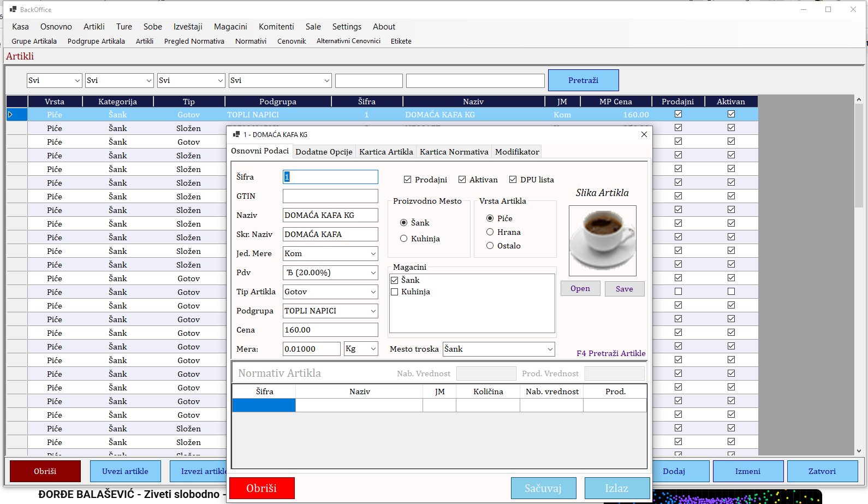
Task: Open Komitenti menu
Action: point(276,26)
